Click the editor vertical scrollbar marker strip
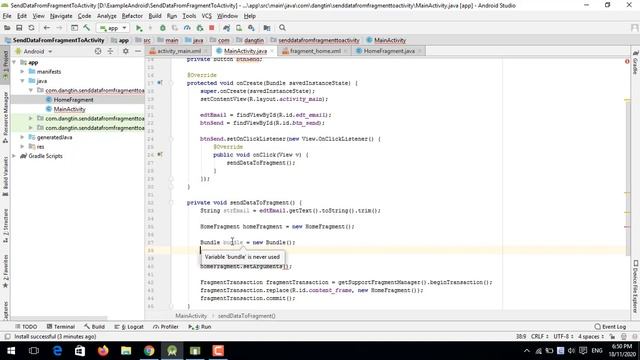This screenshot has height=360, width=640. [x=627, y=184]
